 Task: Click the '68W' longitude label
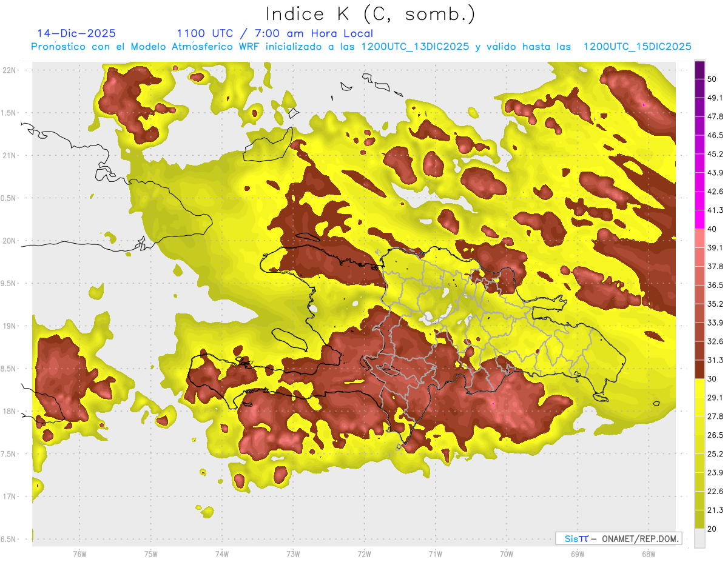coord(648,554)
